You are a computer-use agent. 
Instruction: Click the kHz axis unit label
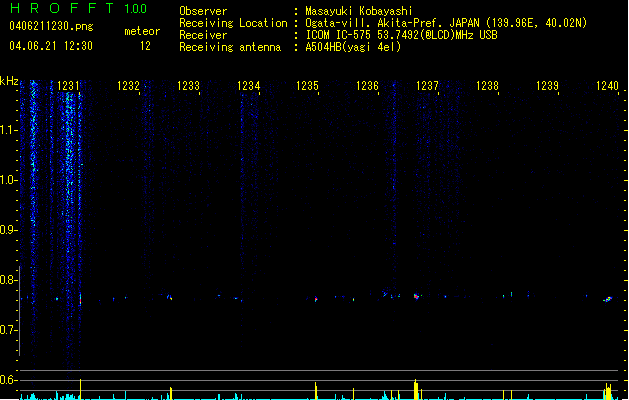(9, 81)
